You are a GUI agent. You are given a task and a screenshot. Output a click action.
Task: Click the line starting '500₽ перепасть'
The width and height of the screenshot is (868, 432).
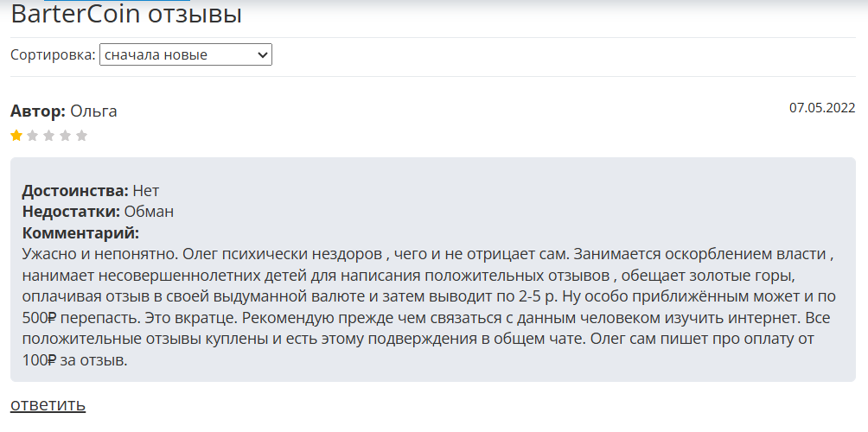click(426, 318)
